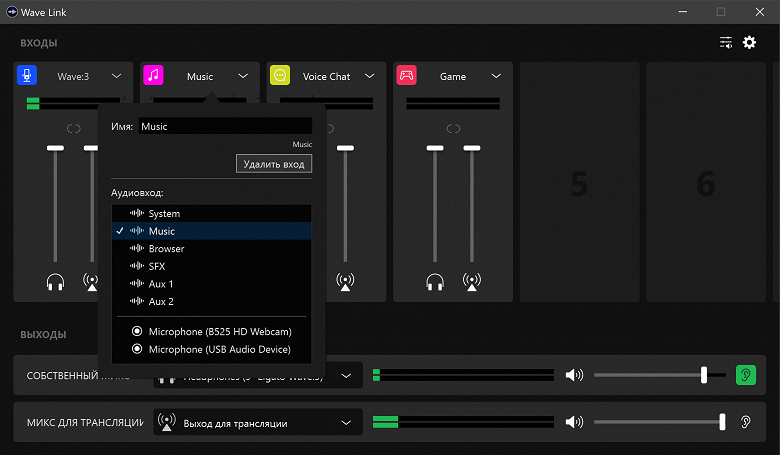This screenshot has height=455, width=780.
Task: Toggle the green ear monitor button
Action: pos(746,375)
